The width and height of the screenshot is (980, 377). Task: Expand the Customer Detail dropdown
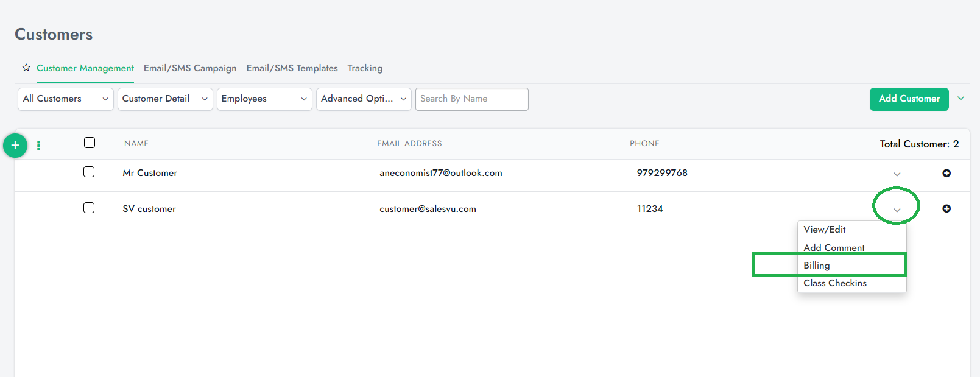coord(165,99)
